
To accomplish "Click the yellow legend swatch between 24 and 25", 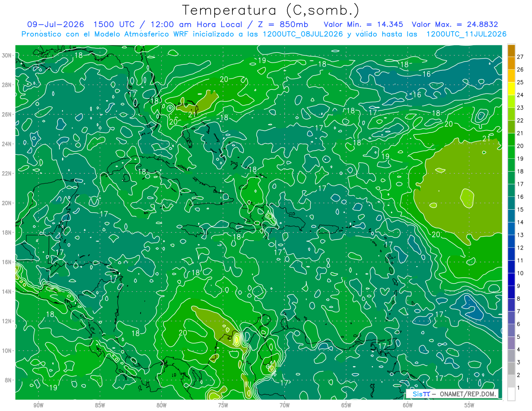I will pyautogui.click(x=511, y=89).
